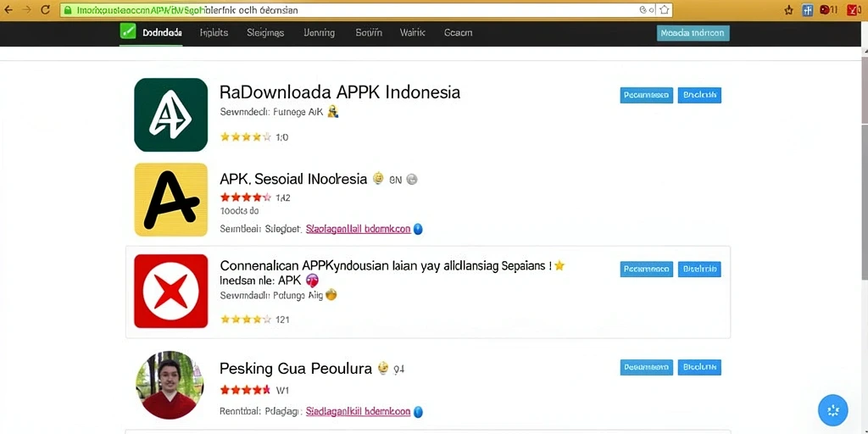Viewport: 868px width, 434px height.
Task: Click the red star rating of APK Sesoiad
Action: click(246, 197)
